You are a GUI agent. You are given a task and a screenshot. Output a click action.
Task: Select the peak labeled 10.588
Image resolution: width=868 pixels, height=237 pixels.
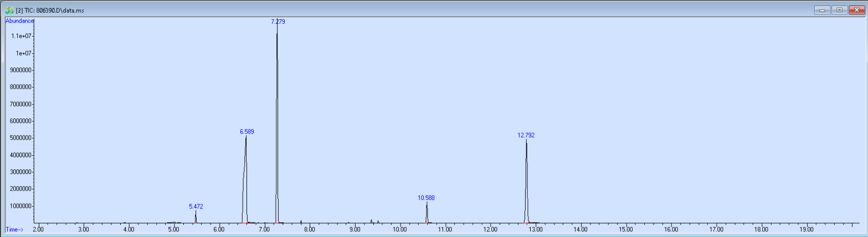[427, 198]
